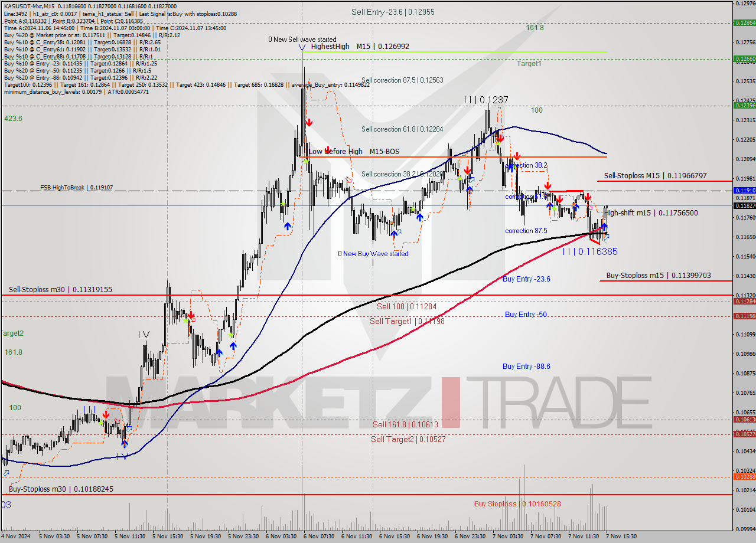Screen dimensions: 756x543
Task: Select the 'Buy-Stoploss m30 | 0.10188245' label
Action: click(x=61, y=489)
